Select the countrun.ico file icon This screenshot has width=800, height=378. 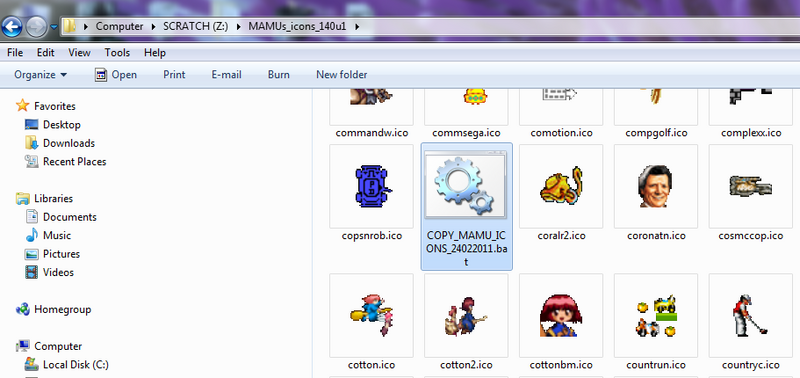click(x=656, y=315)
